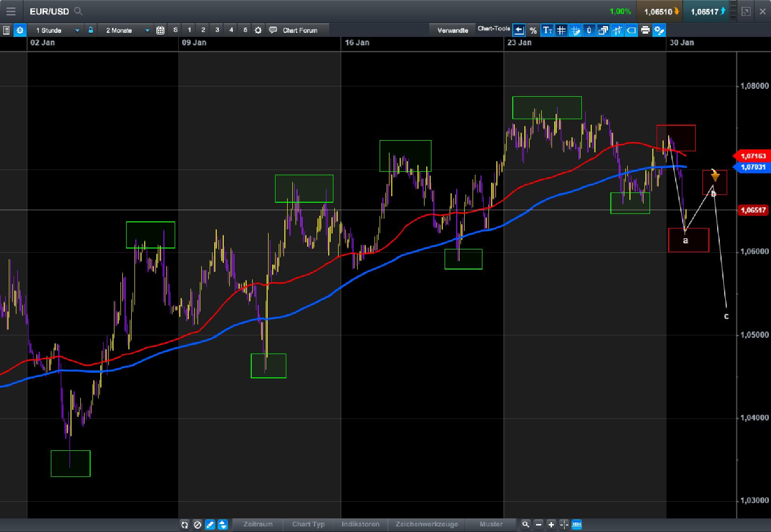Expand the Indikatoren menu
This screenshot has width=771, height=532.
(x=360, y=524)
